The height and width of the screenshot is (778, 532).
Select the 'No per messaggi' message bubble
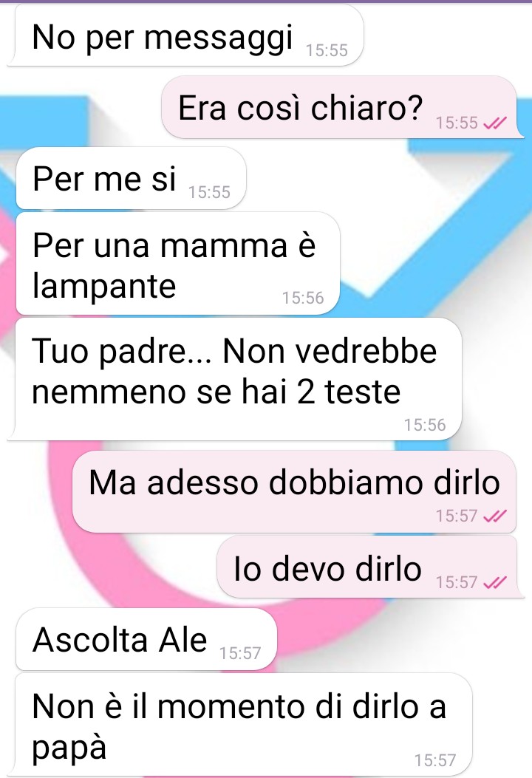click(185, 35)
